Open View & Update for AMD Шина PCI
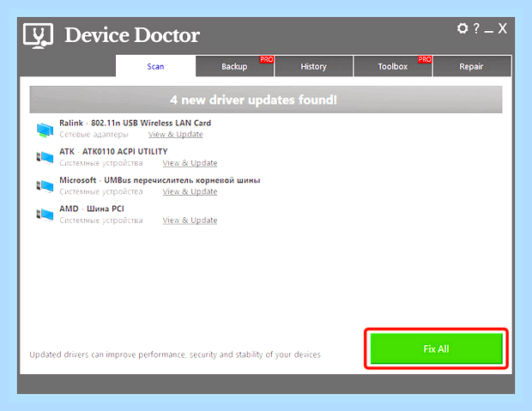This screenshot has height=411, width=532. pos(190,221)
